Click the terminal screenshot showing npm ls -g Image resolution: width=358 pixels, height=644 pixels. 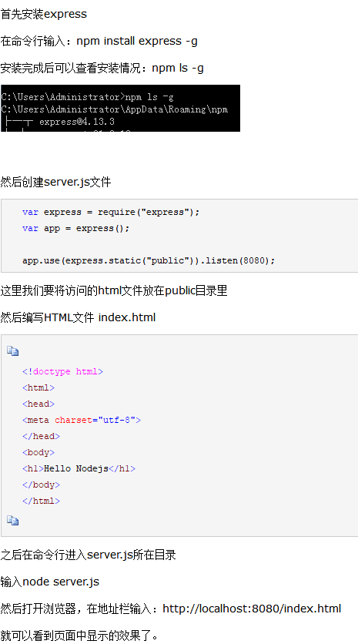pyautogui.click(x=120, y=109)
